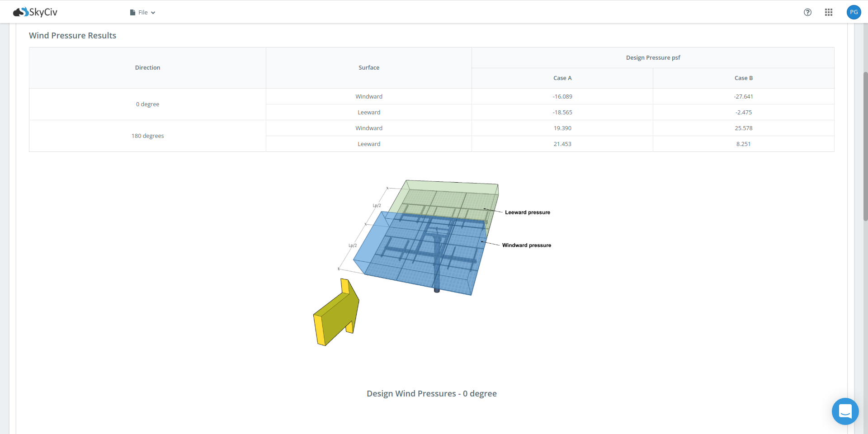Open the help question mark icon
Screen dimensions: 868x434
(807, 12)
